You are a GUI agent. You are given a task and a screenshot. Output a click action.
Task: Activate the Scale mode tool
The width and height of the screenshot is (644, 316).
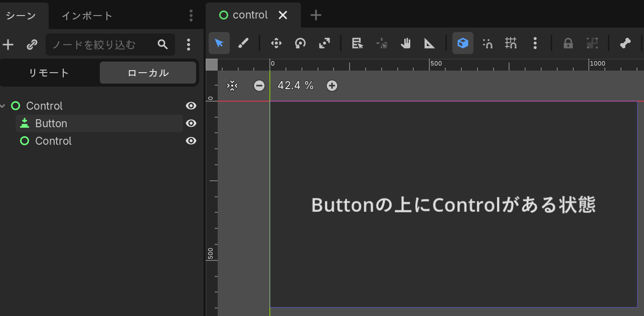pos(324,43)
